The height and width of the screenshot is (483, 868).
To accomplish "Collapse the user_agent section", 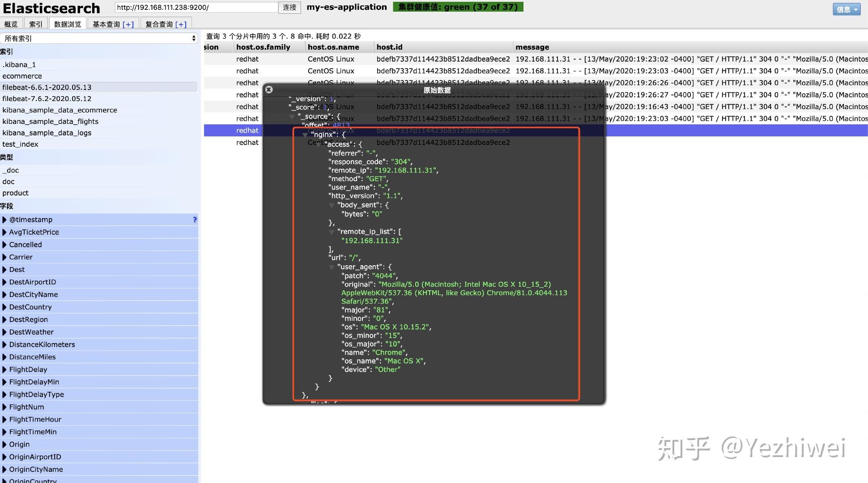I will click(332, 267).
